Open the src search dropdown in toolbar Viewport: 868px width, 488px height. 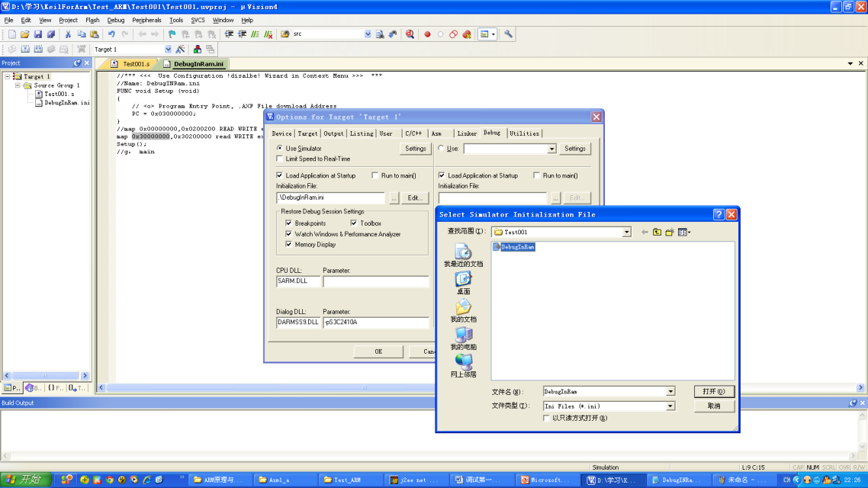368,34
